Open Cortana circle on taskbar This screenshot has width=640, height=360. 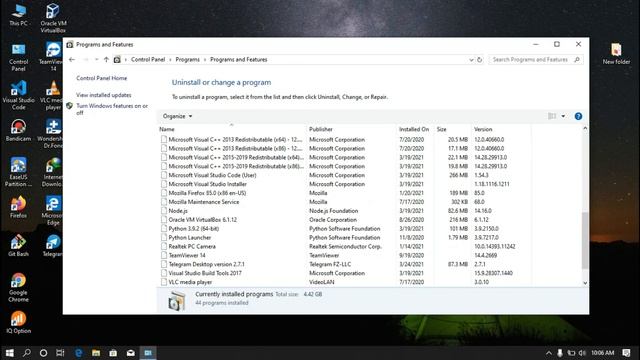tap(43, 353)
